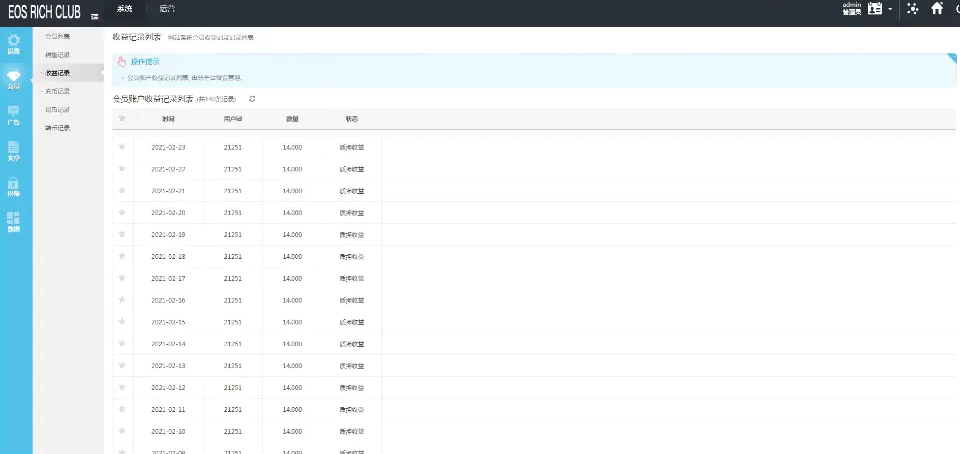Collapse the 操作提示 tips panel corner toggle

951,58
